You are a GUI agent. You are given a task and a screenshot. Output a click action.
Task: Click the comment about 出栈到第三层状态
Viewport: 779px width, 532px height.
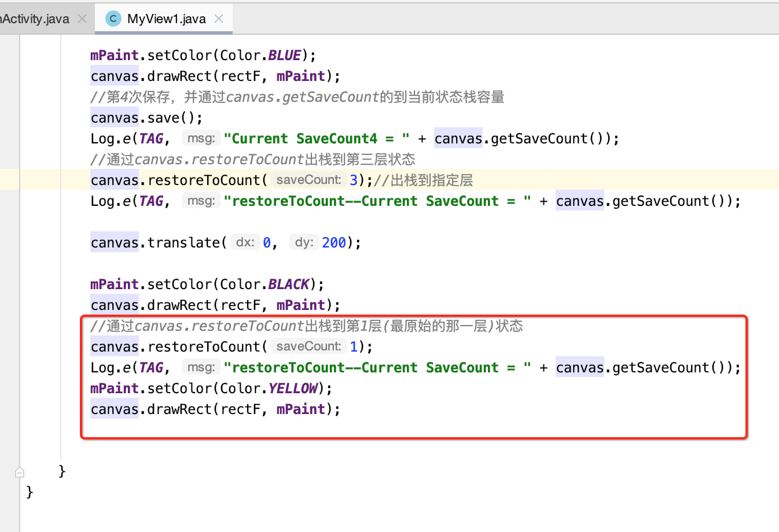253,159
